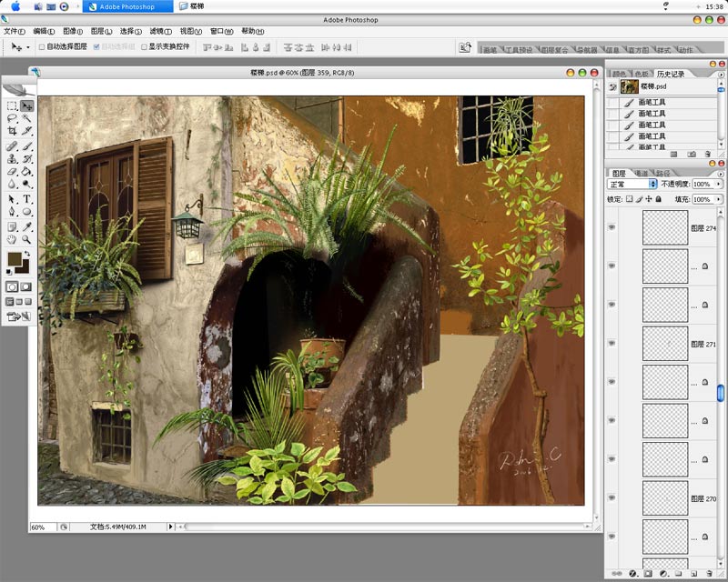Select the Crop tool
Screen dimensions: 728x582
point(12,131)
